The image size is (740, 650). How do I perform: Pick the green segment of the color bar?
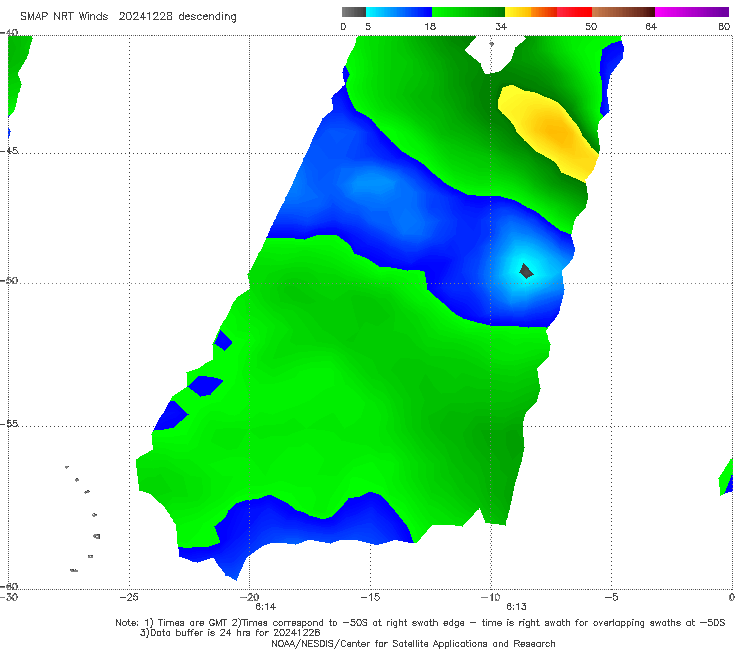[x=468, y=12]
